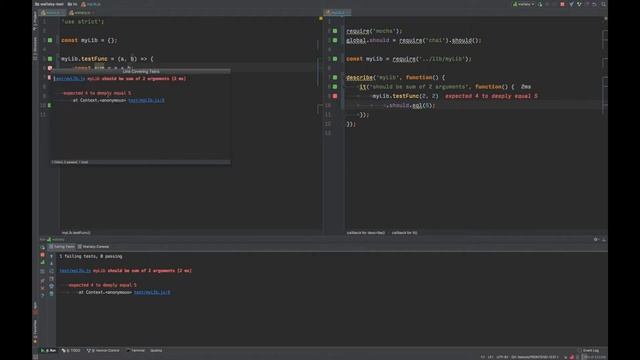Screen dimensions: 640x360
Task: Open the Run tool window button
Action: pyautogui.click(x=48, y=350)
